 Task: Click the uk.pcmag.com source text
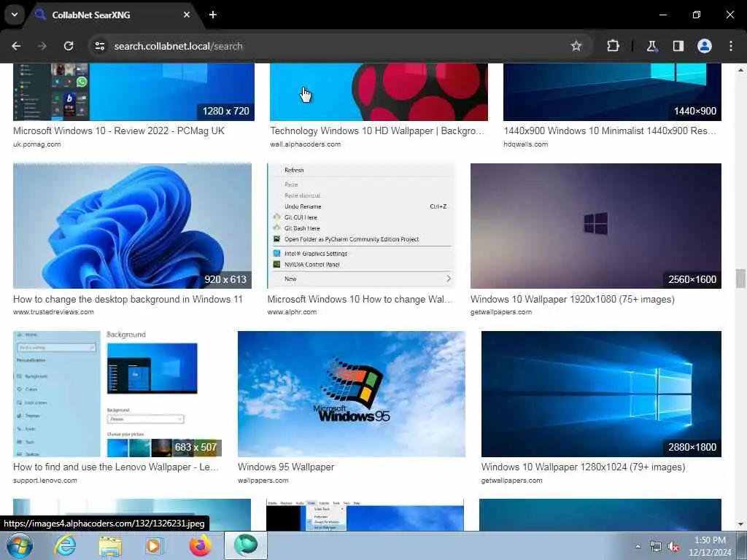36,144
